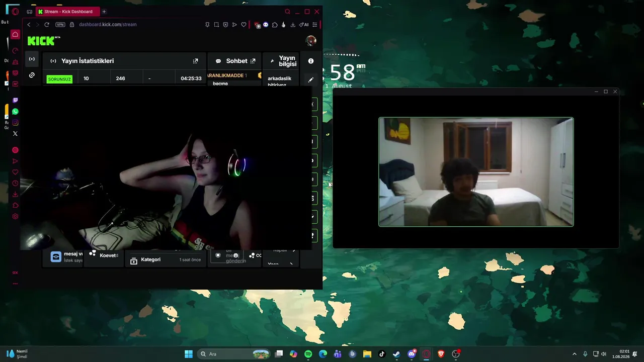Click the Sohbet panel header
Image resolution: width=644 pixels, height=362 pixels.
[234, 61]
